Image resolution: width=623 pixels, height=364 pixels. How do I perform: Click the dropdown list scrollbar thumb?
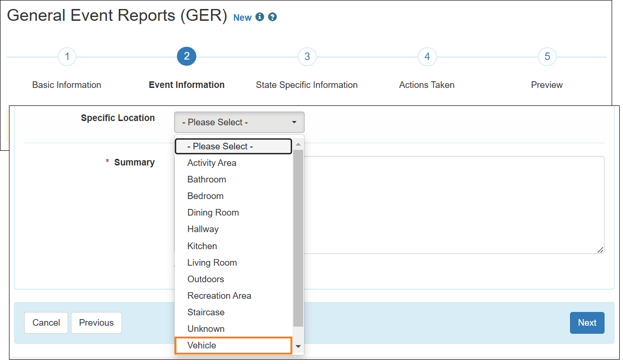pyautogui.click(x=298, y=238)
